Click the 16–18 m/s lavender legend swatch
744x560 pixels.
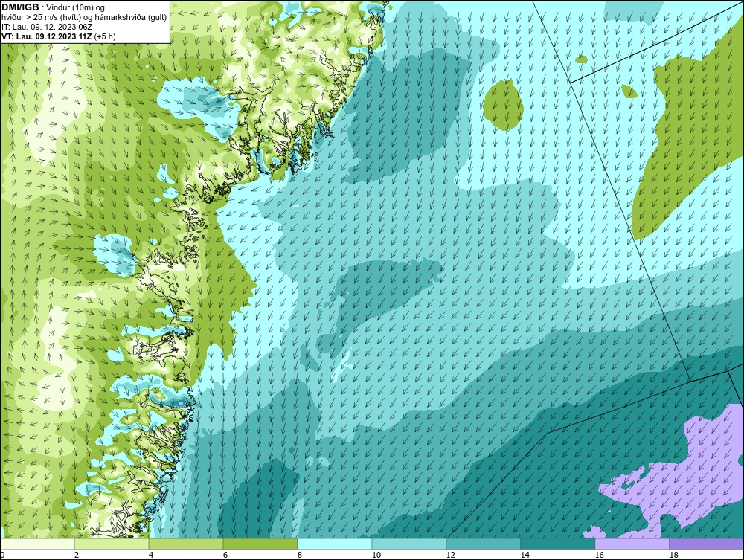point(632,544)
